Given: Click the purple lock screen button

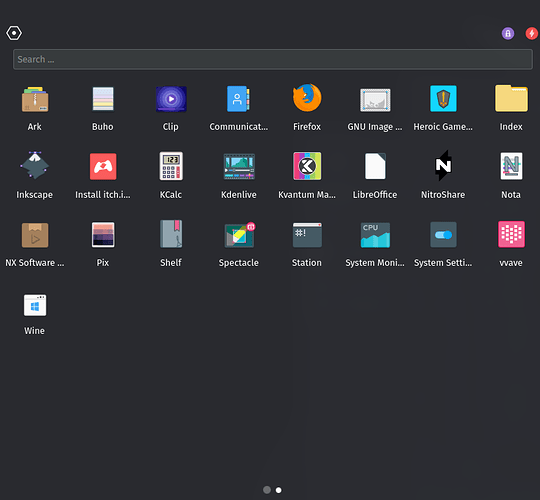Looking at the screenshot, I should coord(508,33).
